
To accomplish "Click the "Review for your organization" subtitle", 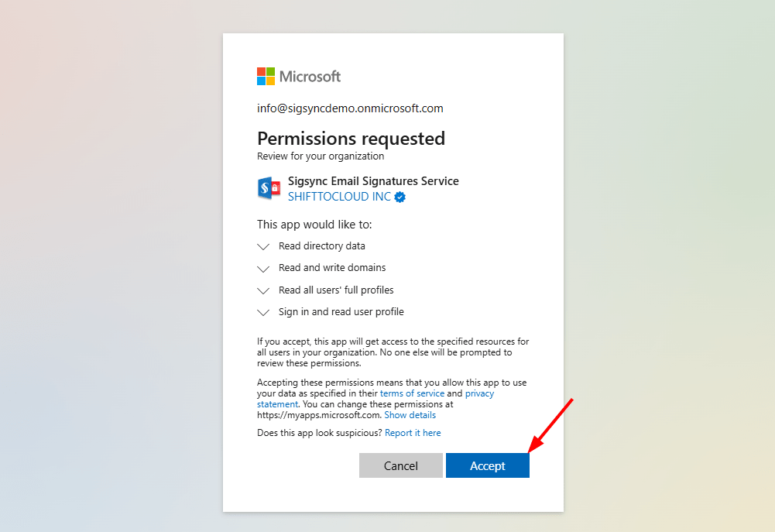I will pyautogui.click(x=321, y=156).
